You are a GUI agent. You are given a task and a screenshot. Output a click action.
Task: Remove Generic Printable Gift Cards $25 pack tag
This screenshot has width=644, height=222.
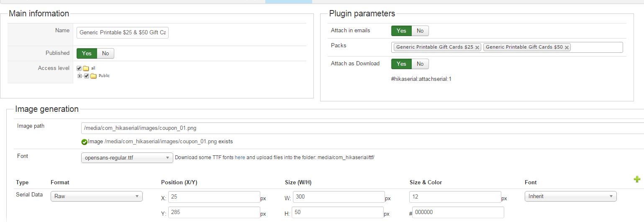pyautogui.click(x=477, y=48)
